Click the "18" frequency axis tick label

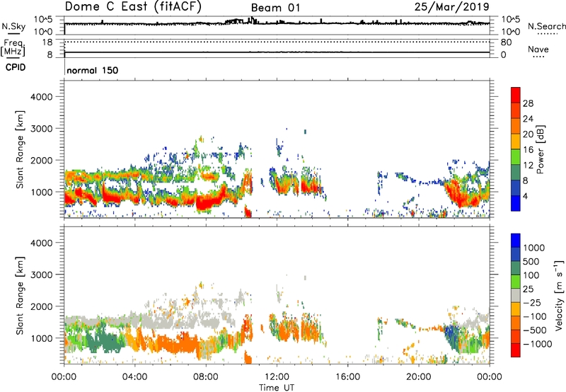pyautogui.click(x=47, y=42)
